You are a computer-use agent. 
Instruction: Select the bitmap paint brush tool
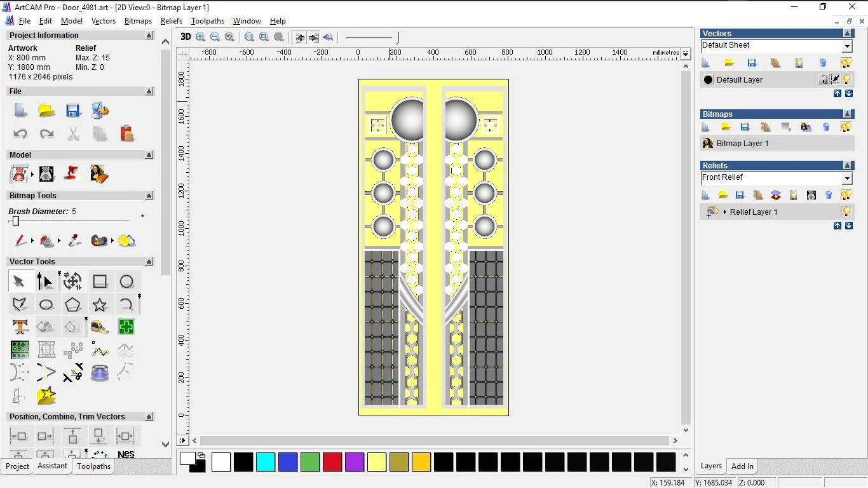click(20, 241)
